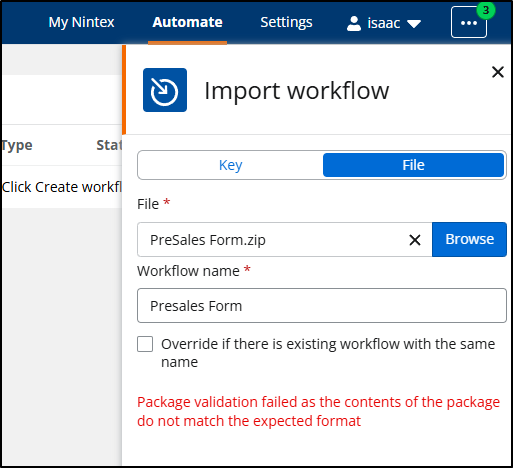Click the PreSales Form.zip file field
The width and height of the screenshot is (513, 468).
[x=285, y=240]
